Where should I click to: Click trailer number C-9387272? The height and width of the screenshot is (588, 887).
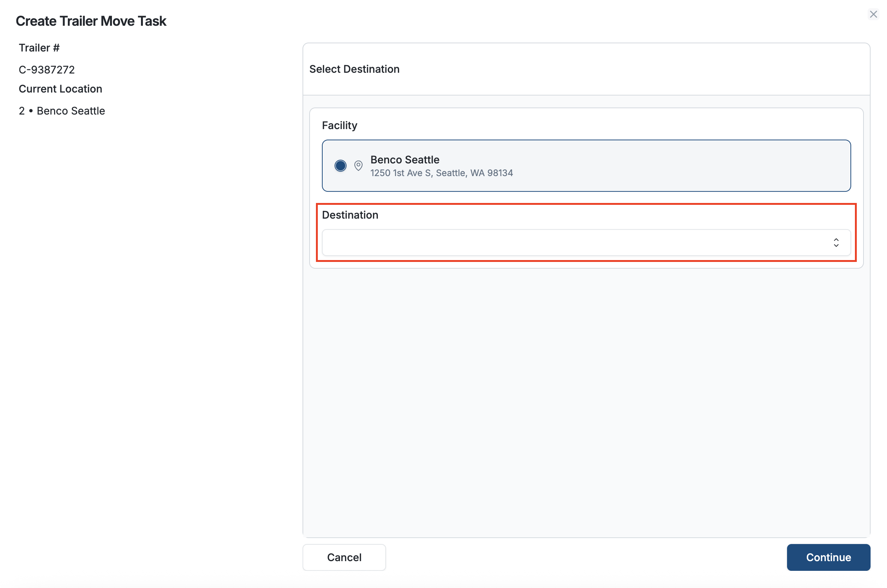click(47, 70)
